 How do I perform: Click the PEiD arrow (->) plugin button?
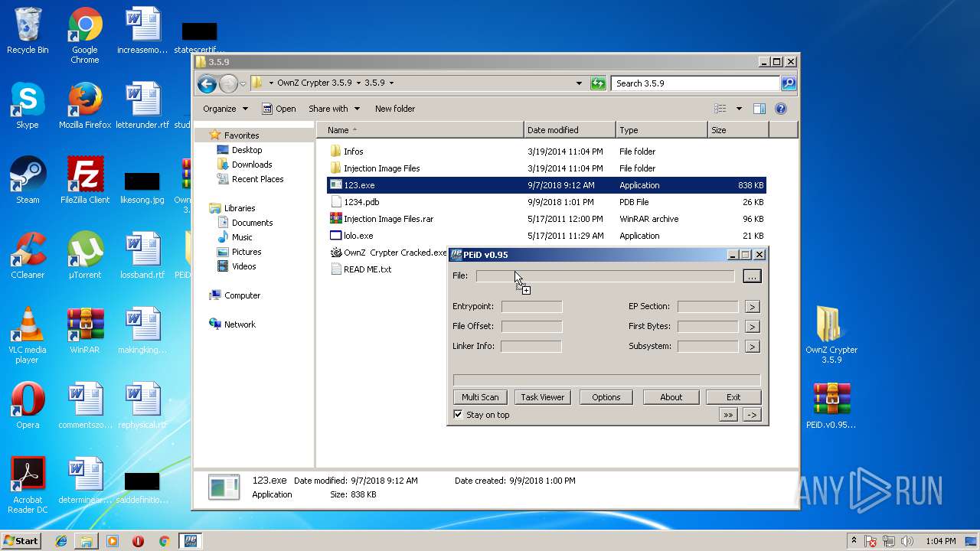[752, 415]
